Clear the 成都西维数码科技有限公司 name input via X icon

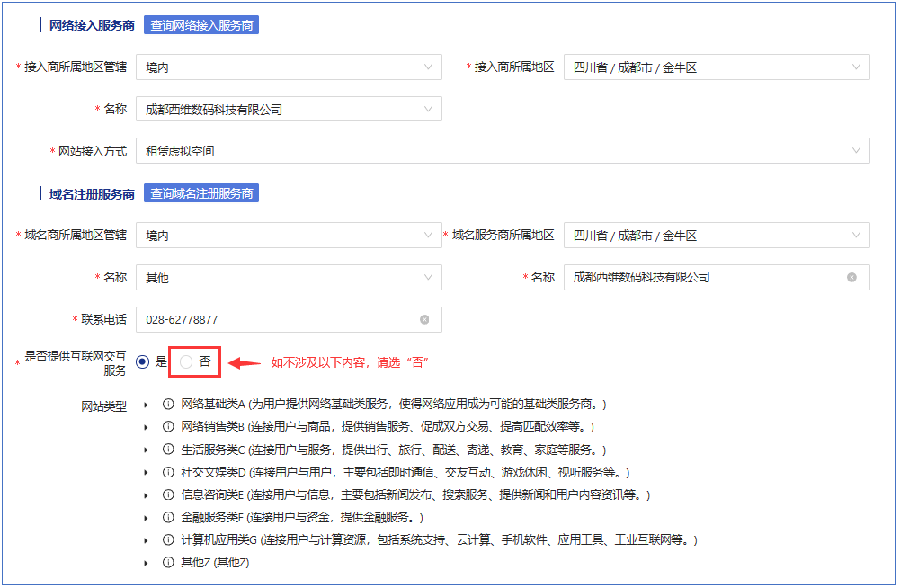coord(851,277)
